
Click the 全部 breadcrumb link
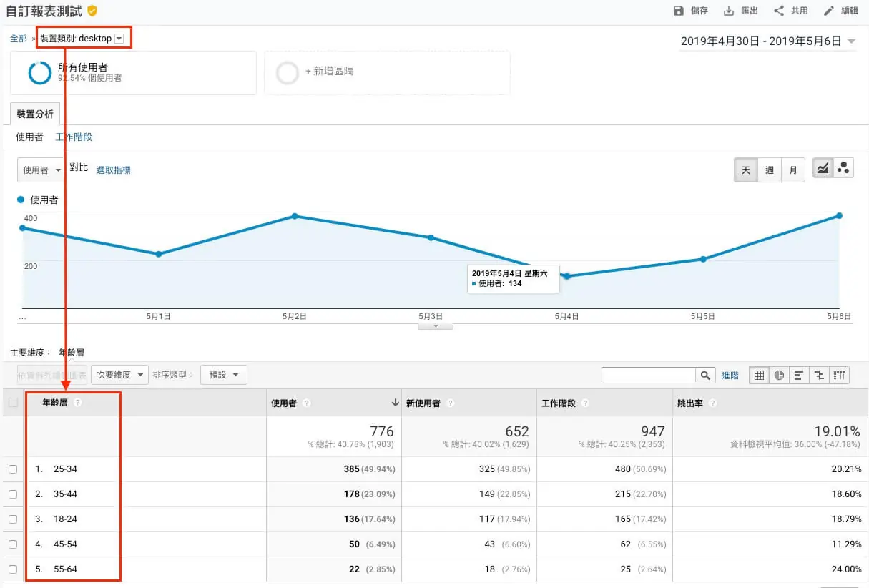click(x=19, y=39)
